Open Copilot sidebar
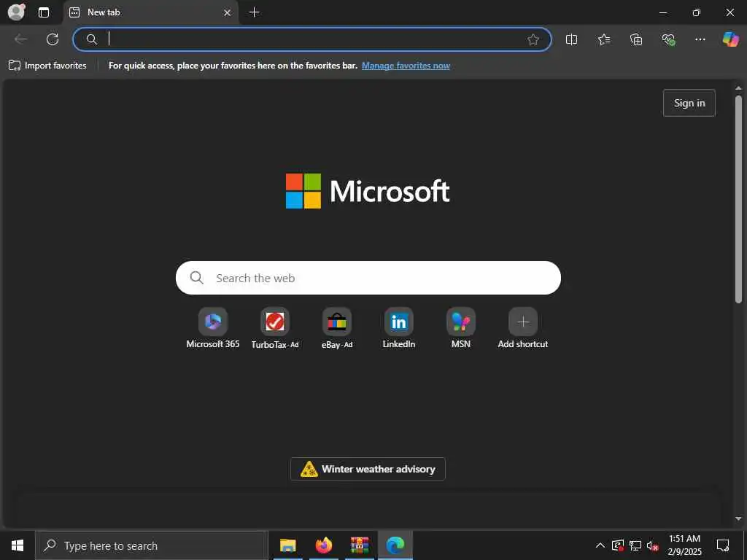747x560 pixels. 730,39
